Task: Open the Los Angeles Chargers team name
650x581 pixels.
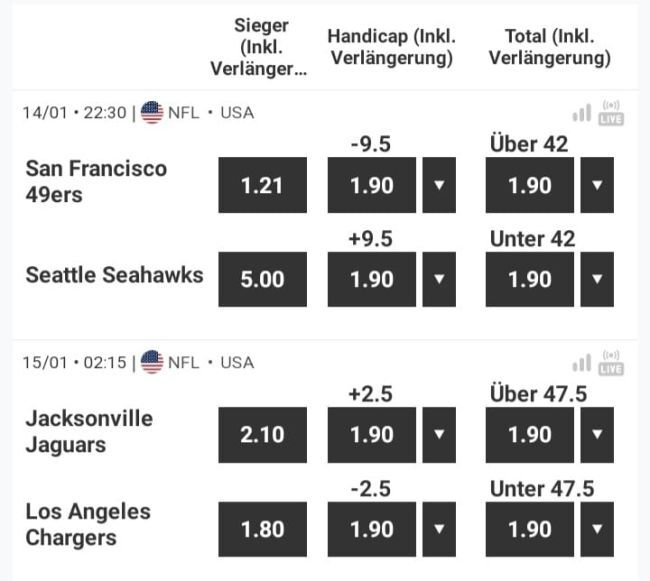Action: point(88,525)
